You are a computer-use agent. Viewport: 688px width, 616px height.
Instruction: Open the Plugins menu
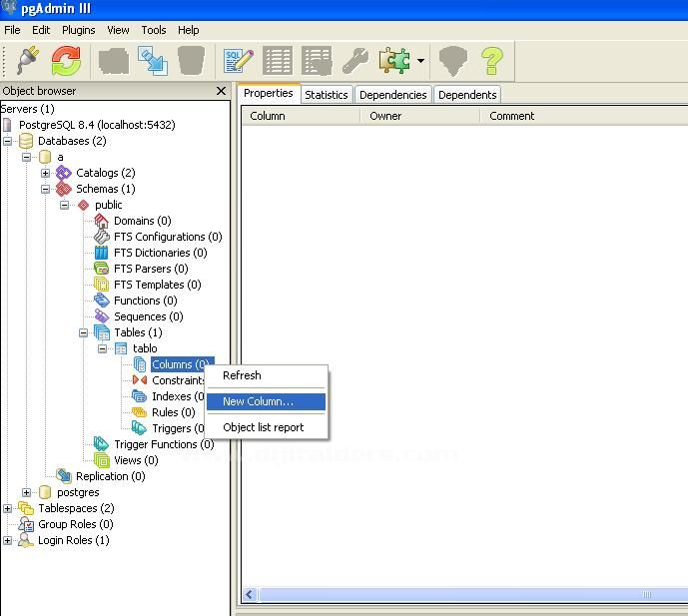79,30
